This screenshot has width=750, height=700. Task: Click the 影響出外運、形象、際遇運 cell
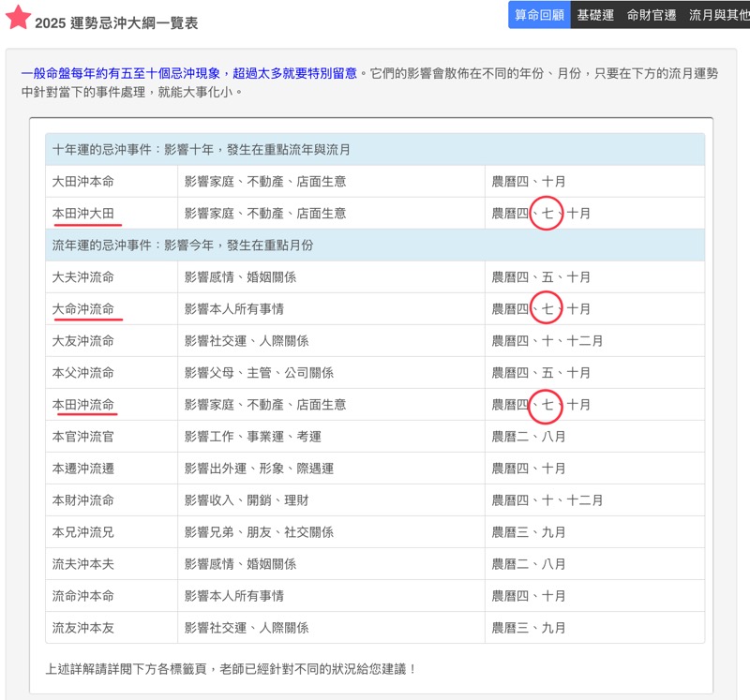[x=265, y=468]
